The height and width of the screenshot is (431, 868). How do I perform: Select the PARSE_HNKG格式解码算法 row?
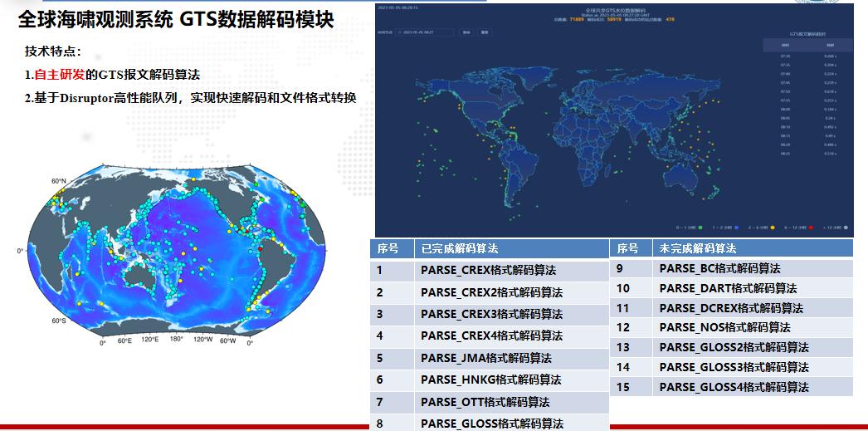point(490,380)
